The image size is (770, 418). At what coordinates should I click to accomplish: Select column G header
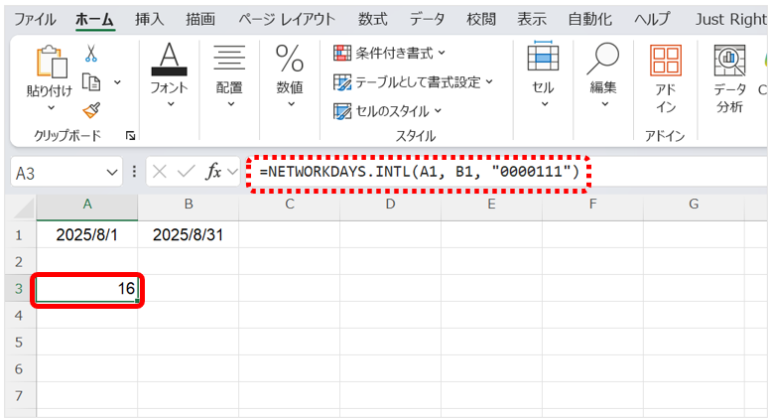pos(694,204)
